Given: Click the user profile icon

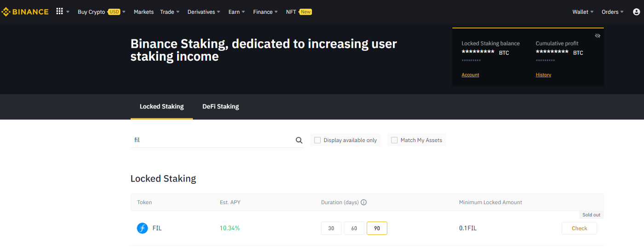Looking at the screenshot, I should [x=636, y=12].
